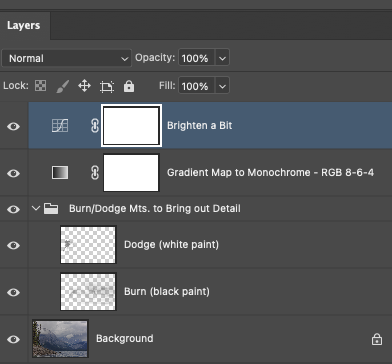Toggle the lock all padlock icon

click(129, 86)
